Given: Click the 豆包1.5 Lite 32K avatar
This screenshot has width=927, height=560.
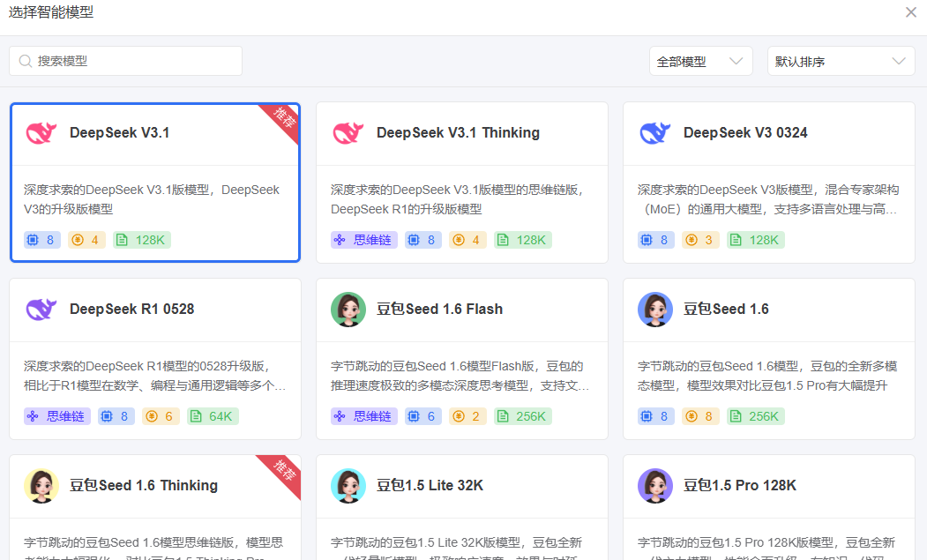Looking at the screenshot, I should point(348,486).
